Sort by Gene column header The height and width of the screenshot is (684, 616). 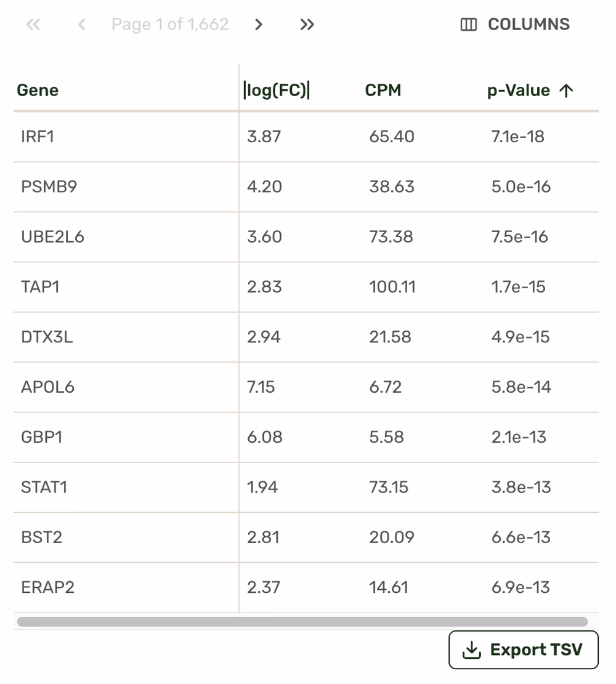coord(38,91)
